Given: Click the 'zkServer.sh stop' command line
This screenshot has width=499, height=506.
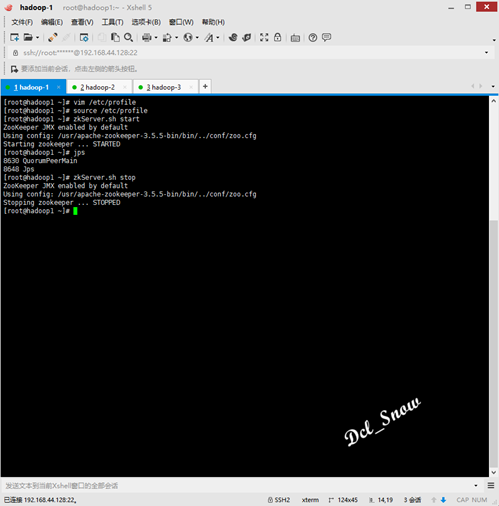Looking at the screenshot, I should click(69, 177).
